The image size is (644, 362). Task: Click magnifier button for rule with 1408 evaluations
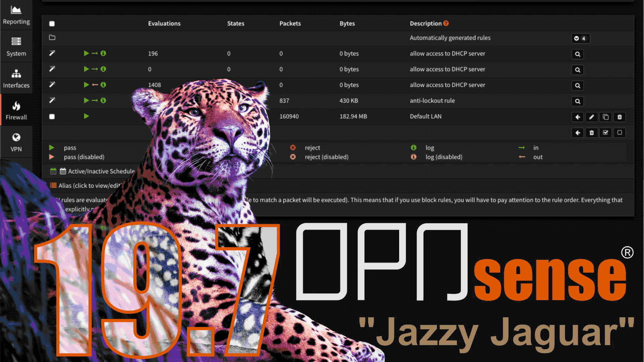click(x=578, y=85)
